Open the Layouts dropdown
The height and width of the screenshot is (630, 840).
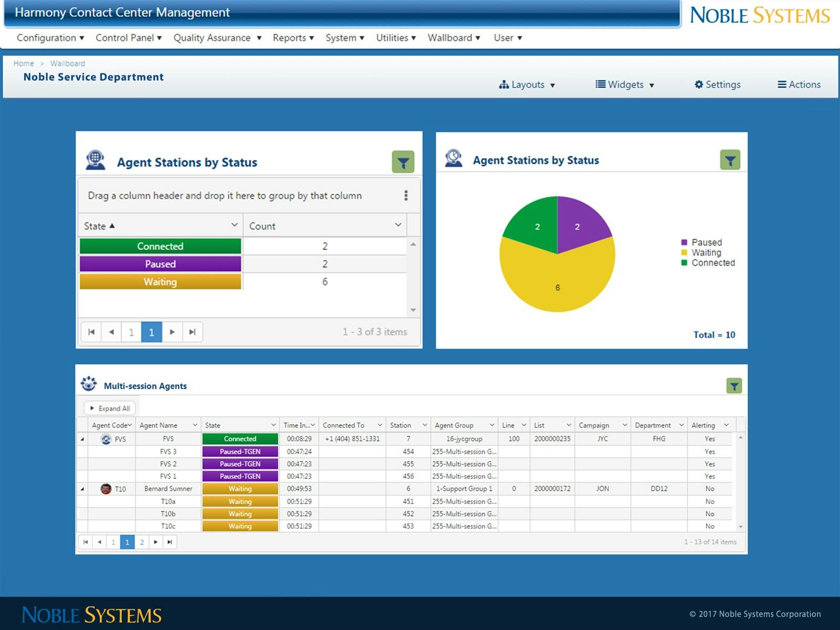pyautogui.click(x=527, y=85)
